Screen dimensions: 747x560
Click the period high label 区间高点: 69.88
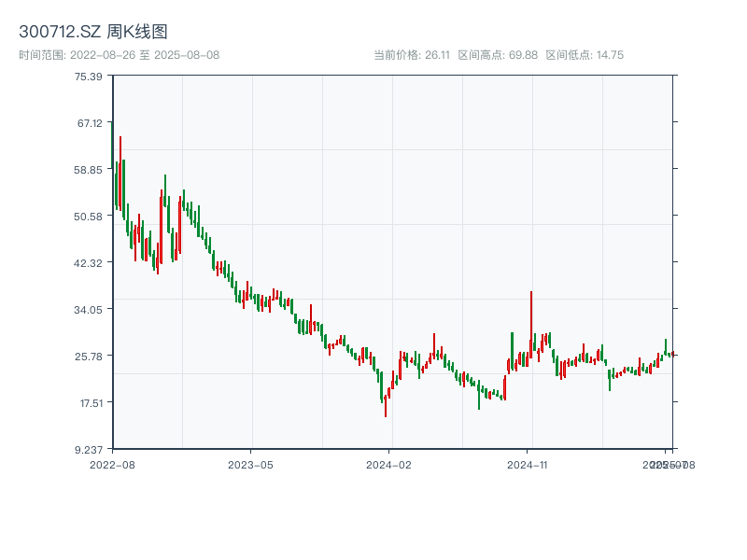click(498, 55)
